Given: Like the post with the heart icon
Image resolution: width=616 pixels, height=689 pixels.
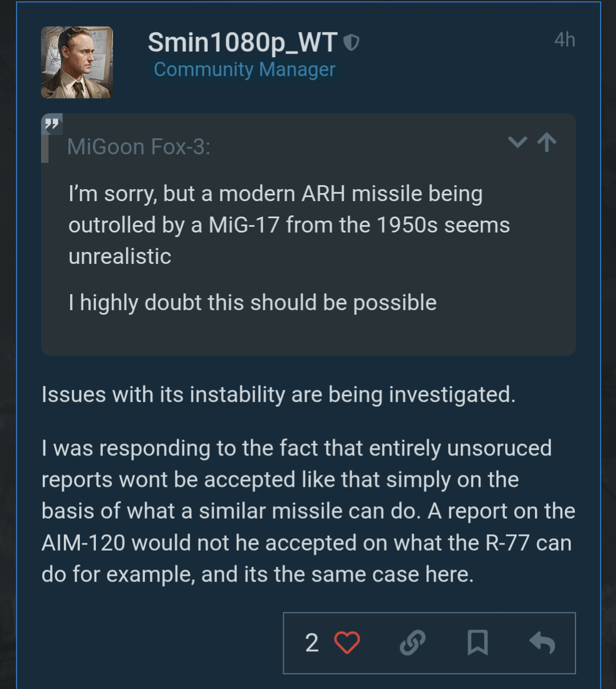Looking at the screenshot, I should [347, 643].
